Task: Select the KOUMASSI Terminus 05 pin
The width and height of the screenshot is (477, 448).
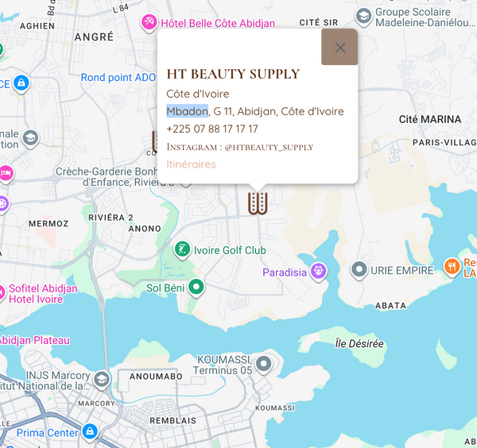Action: click(x=264, y=365)
